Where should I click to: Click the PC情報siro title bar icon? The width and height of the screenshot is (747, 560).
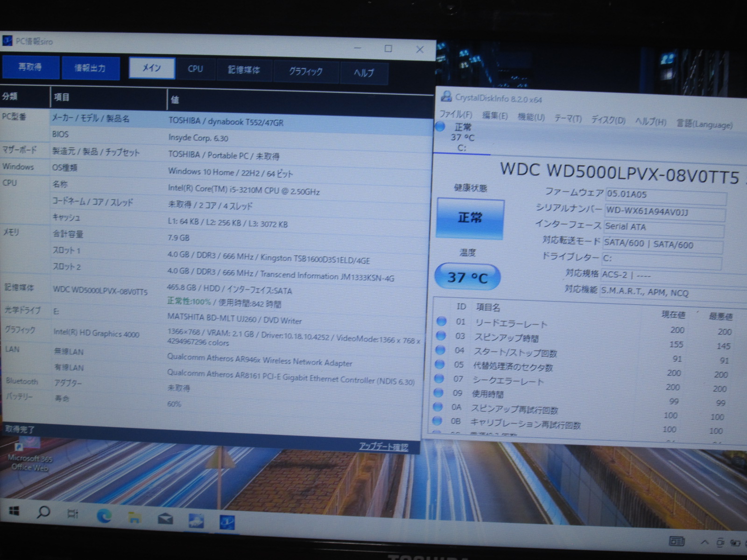tap(7, 41)
